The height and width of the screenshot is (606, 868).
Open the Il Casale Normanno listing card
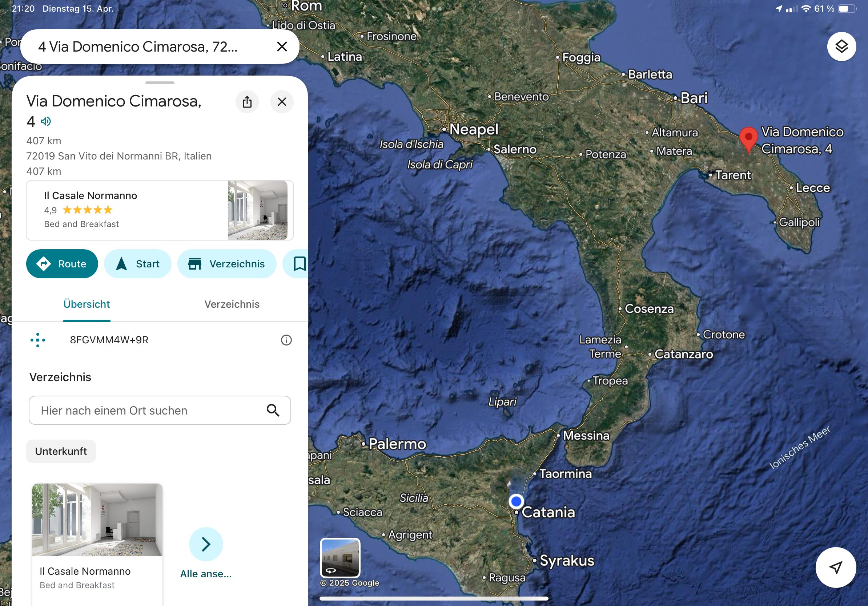(x=160, y=210)
